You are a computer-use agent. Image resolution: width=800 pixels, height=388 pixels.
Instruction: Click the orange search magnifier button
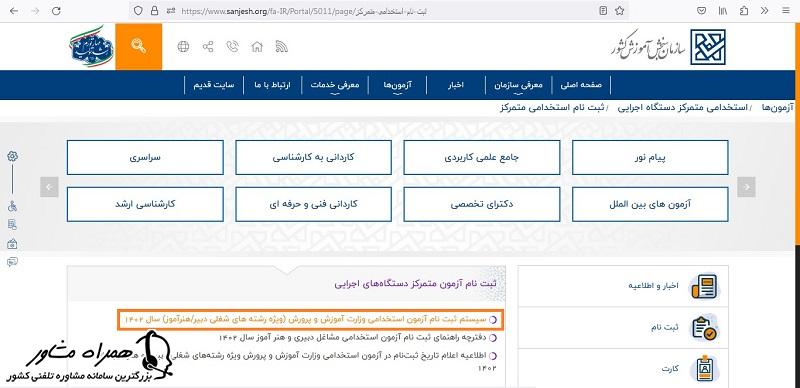click(138, 46)
